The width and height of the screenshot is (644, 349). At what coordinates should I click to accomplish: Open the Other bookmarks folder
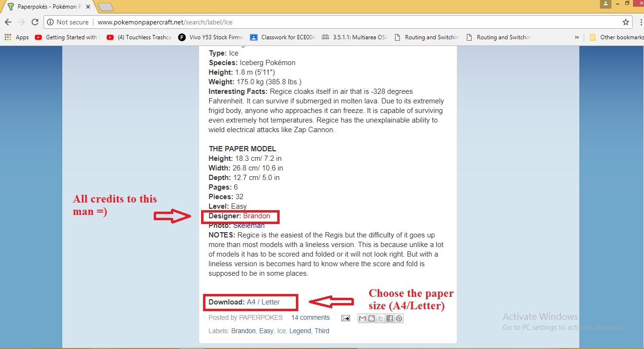click(616, 37)
